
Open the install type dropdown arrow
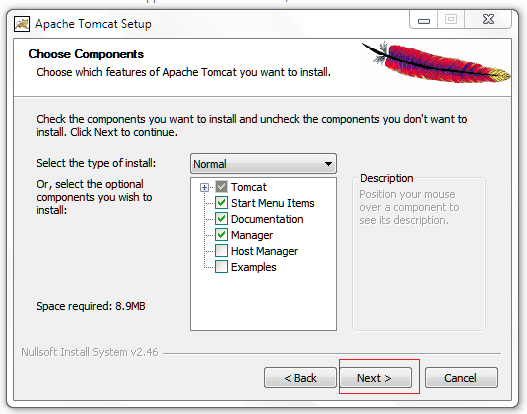point(328,164)
